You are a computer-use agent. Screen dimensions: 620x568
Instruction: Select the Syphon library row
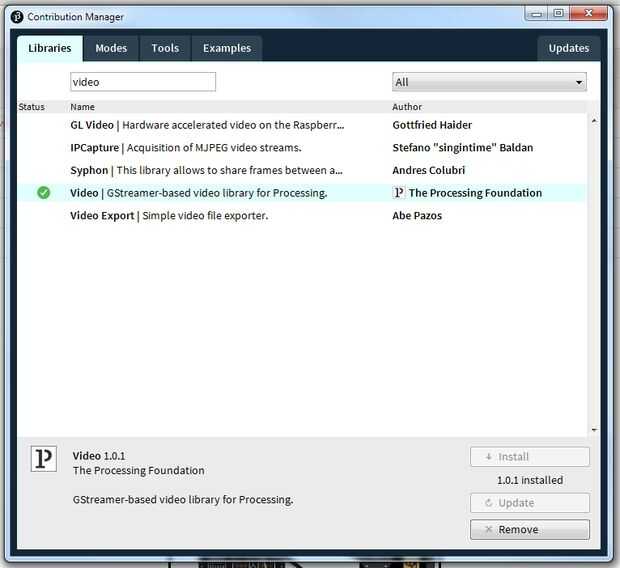302,170
